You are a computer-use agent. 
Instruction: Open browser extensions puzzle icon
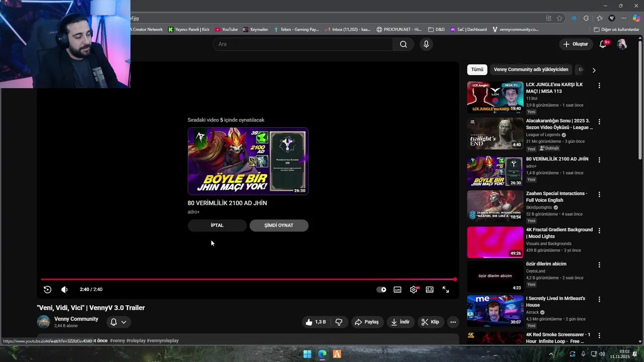click(x=586, y=18)
